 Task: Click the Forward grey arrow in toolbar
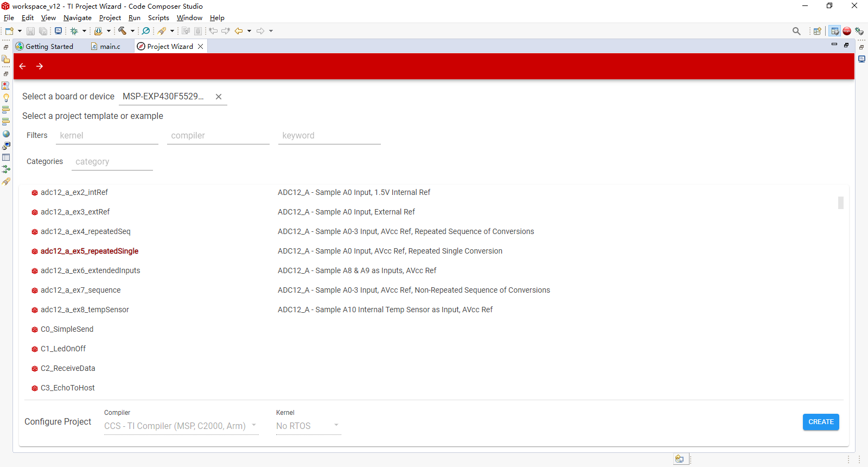[x=260, y=31]
